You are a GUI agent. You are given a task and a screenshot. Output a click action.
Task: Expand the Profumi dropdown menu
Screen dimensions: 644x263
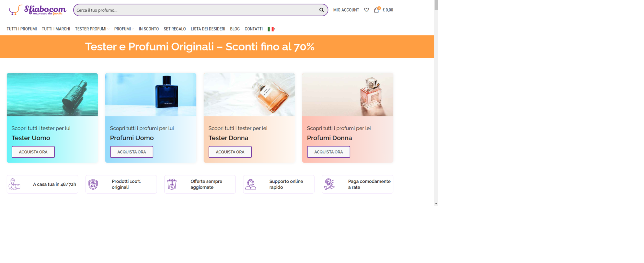point(123,29)
